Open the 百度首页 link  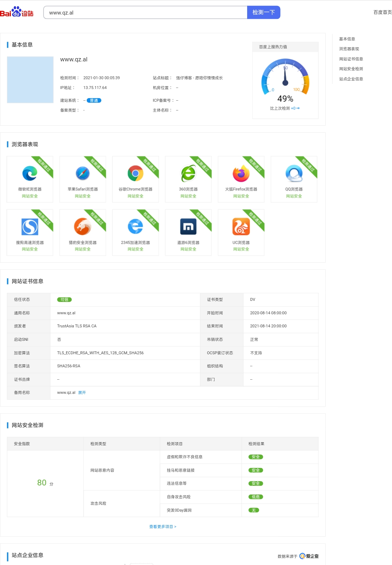382,12
